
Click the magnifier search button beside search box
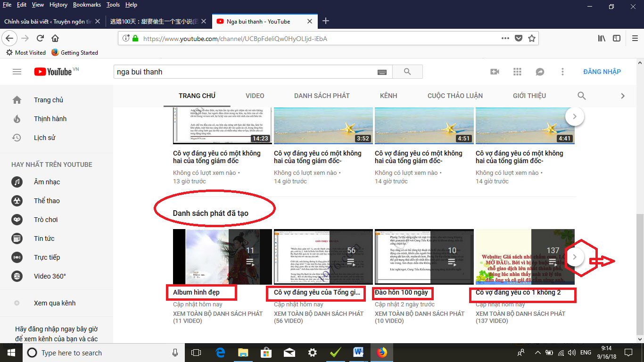[407, 72]
